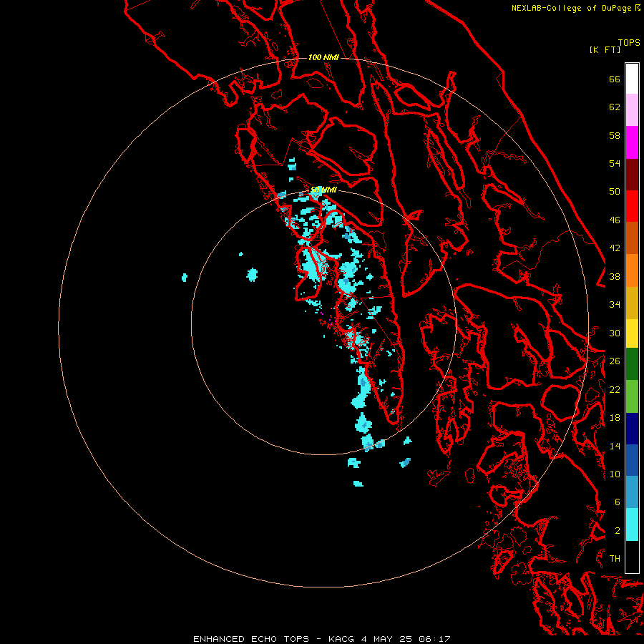Viewport: 644px width, 644px height.
Task: Click the '14' legend value label
Action: tap(615, 446)
